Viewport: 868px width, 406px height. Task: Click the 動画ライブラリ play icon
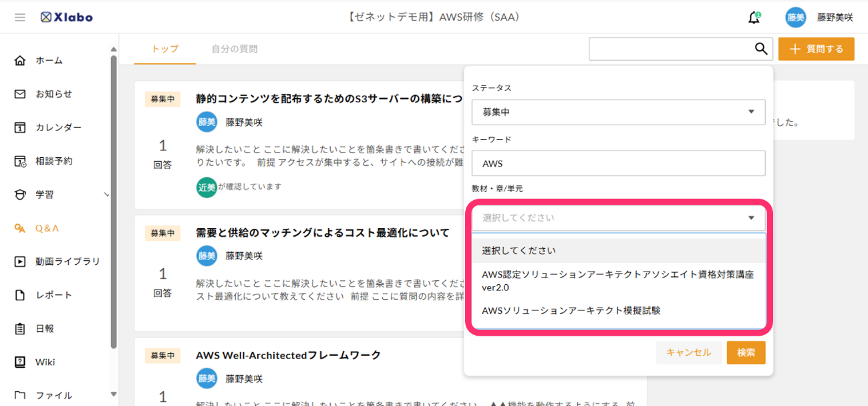(x=20, y=262)
